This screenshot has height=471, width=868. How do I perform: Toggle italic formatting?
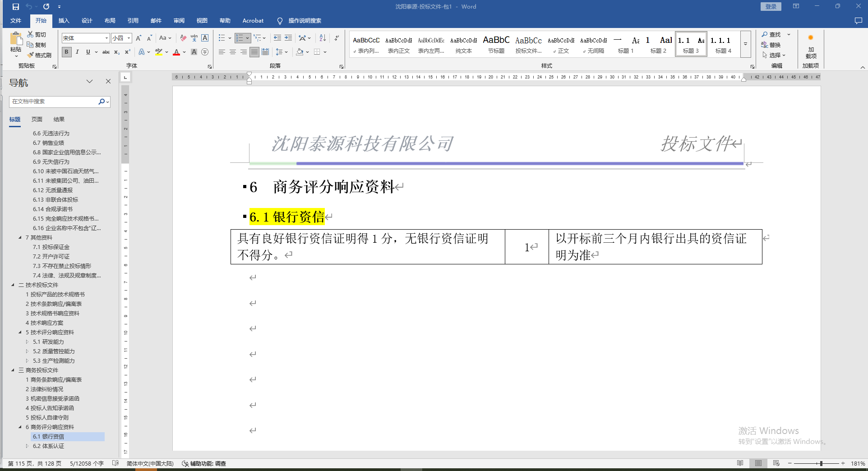(x=77, y=52)
